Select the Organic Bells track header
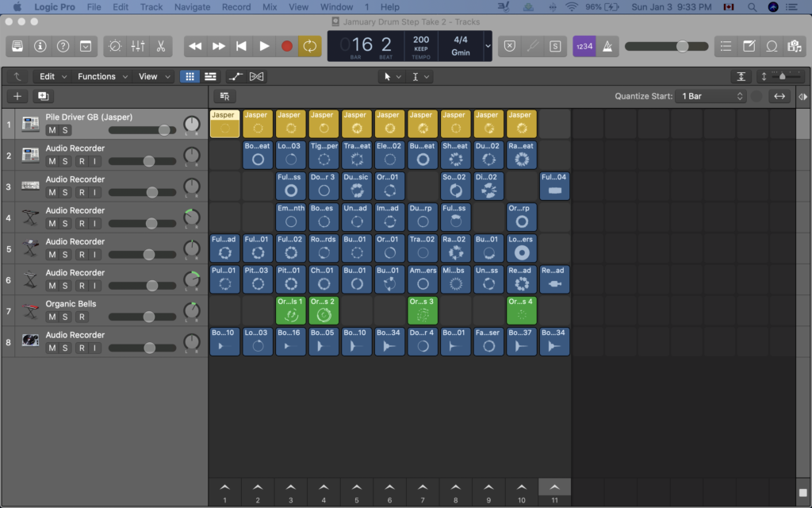The height and width of the screenshot is (508, 812). point(104,310)
